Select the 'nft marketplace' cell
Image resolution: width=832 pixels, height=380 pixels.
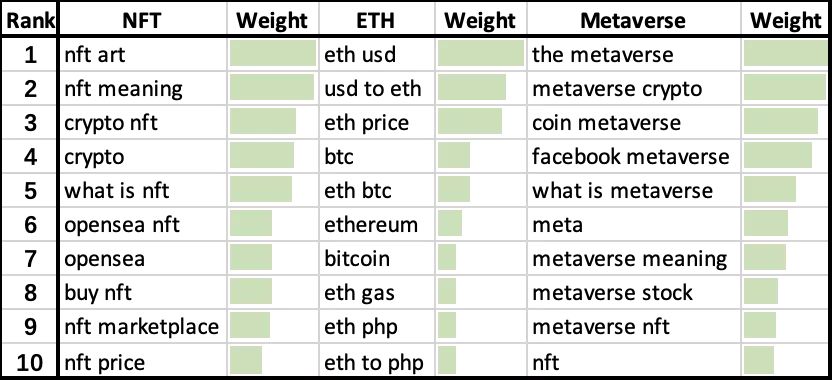tap(143, 326)
